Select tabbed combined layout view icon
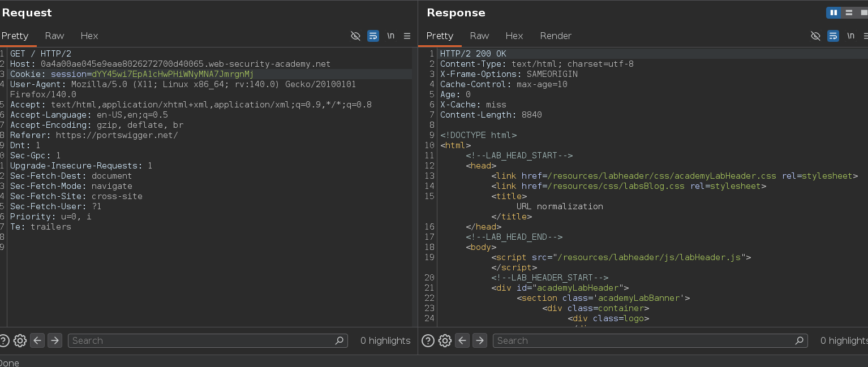Screen dimensions: 868x367 point(862,12)
